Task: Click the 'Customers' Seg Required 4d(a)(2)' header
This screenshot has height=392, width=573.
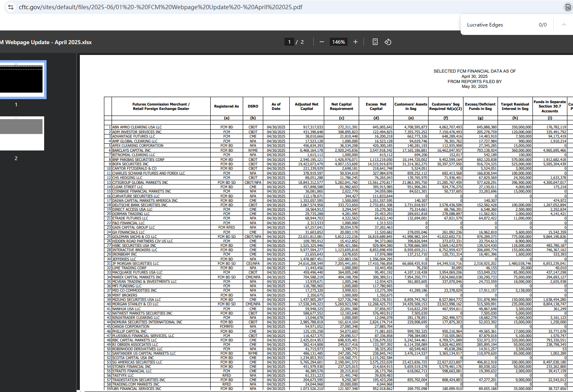Action: [445, 106]
